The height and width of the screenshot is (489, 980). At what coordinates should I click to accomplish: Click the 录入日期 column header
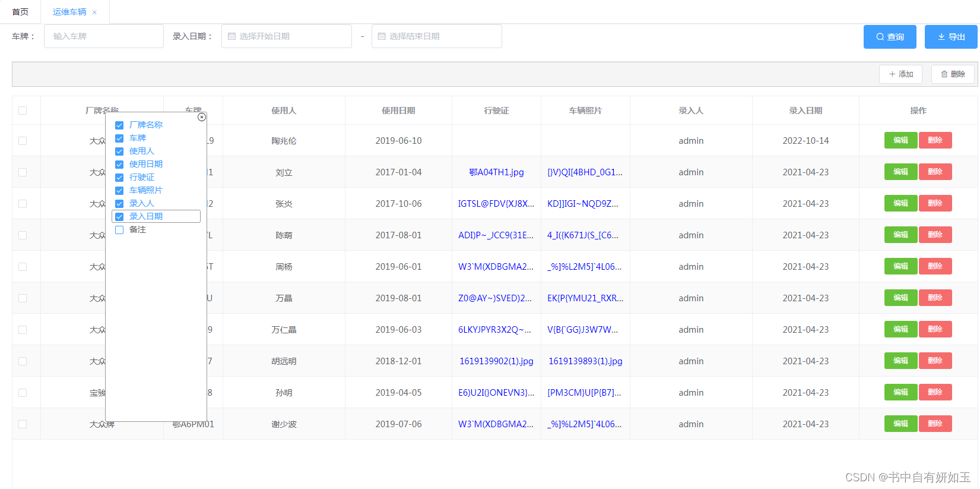(x=805, y=111)
